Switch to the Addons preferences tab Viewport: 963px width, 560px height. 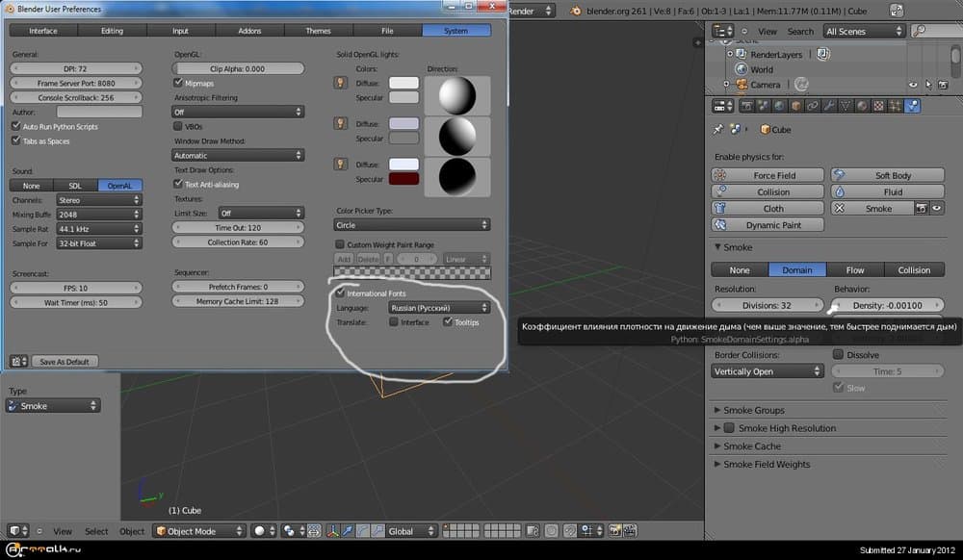coord(248,31)
